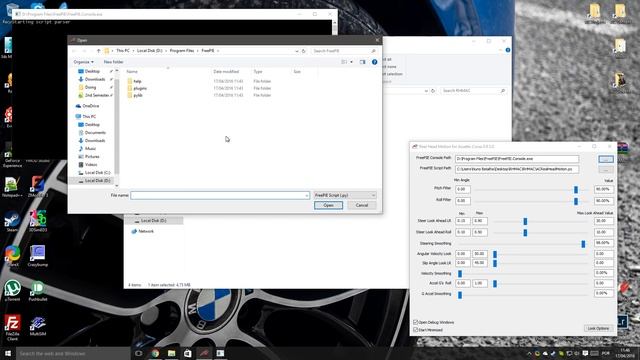The height and width of the screenshot is (360, 640).
Task: Click the Look Options button
Action: coord(598,329)
